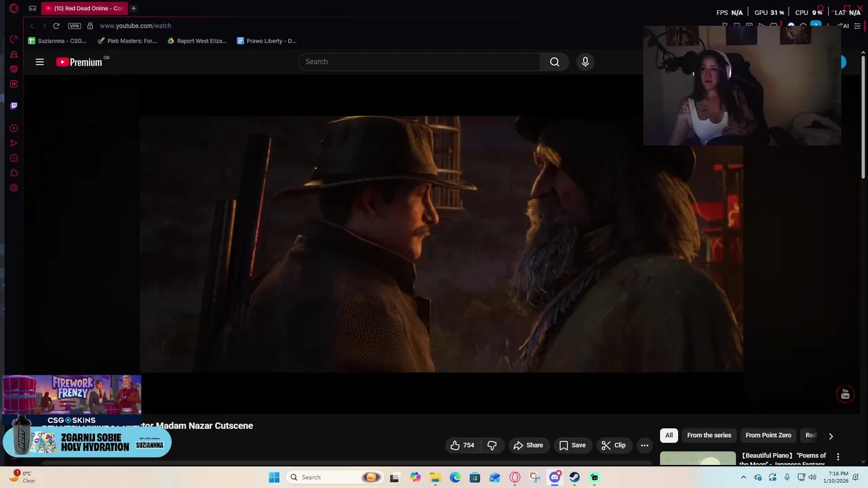Open sidebar Settings gear

tap(14, 188)
